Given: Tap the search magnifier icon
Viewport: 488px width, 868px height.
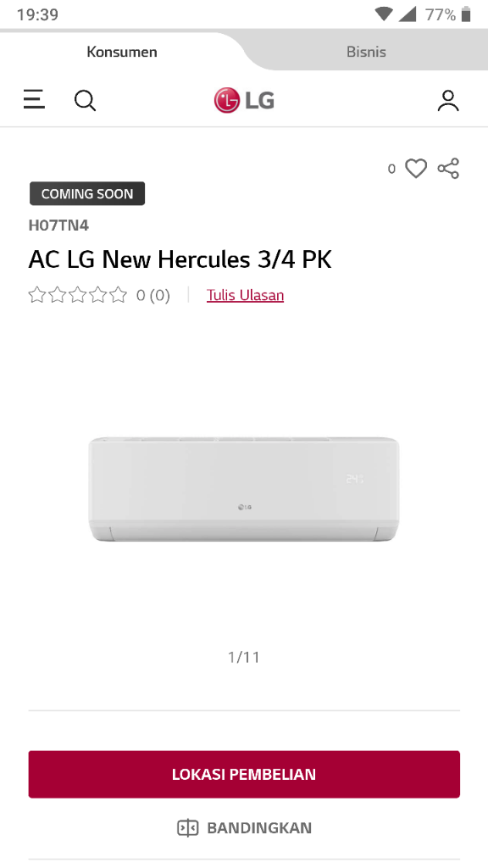Looking at the screenshot, I should (85, 101).
